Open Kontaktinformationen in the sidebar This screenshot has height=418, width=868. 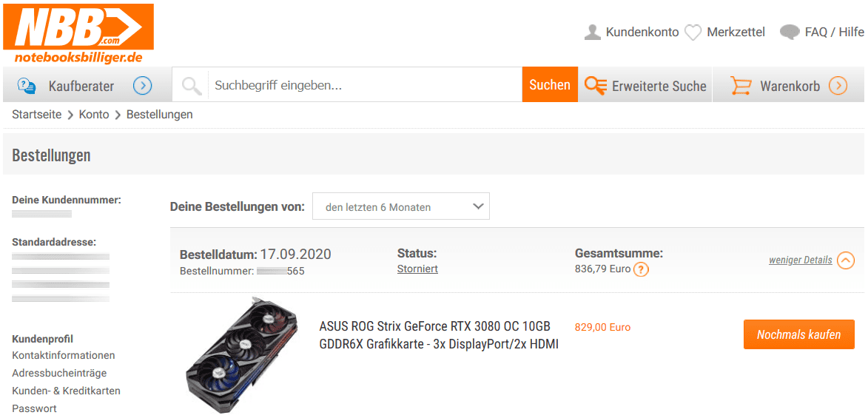coord(64,355)
